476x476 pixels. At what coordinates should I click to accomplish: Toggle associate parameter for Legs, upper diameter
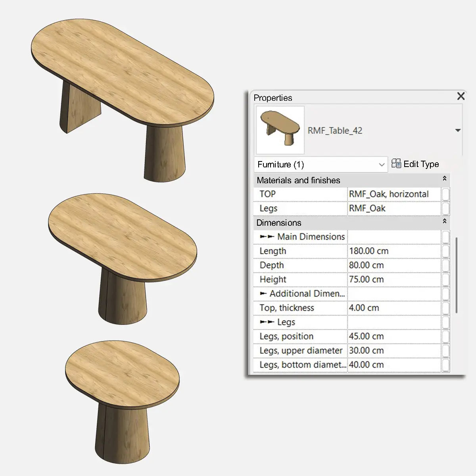coord(445,350)
